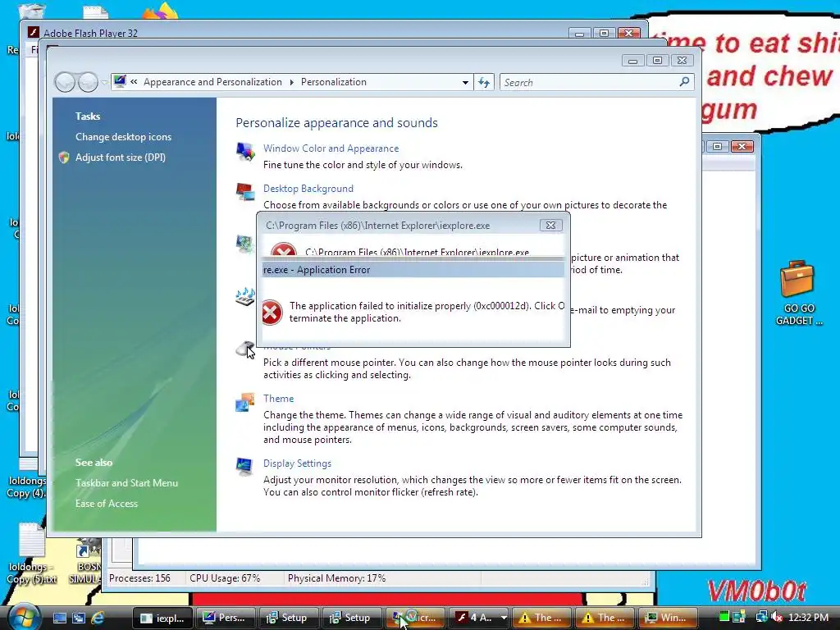The image size is (840, 630).
Task: Click the breadcrumb arrow after Appearance and Personalization
Action: (291, 82)
